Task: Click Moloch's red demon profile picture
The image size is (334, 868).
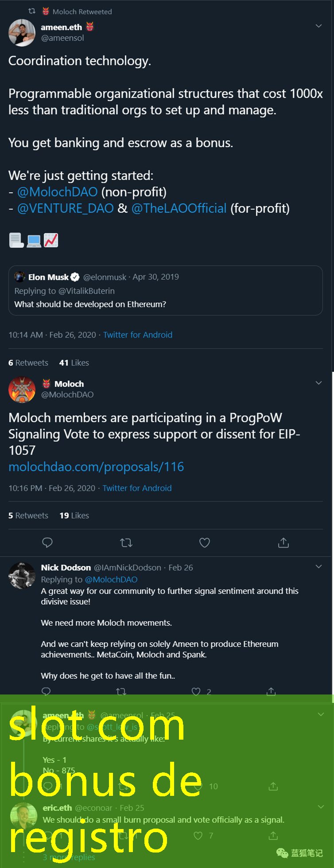Action: click(x=22, y=390)
